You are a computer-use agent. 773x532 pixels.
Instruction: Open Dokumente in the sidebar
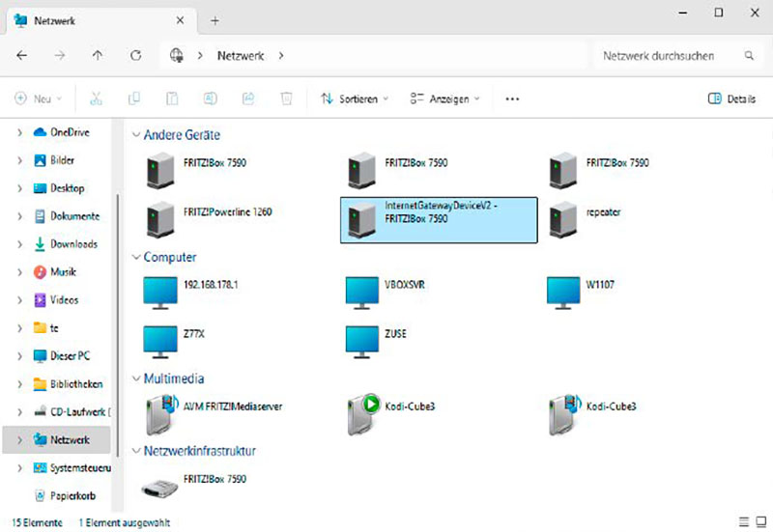pyautogui.click(x=67, y=215)
